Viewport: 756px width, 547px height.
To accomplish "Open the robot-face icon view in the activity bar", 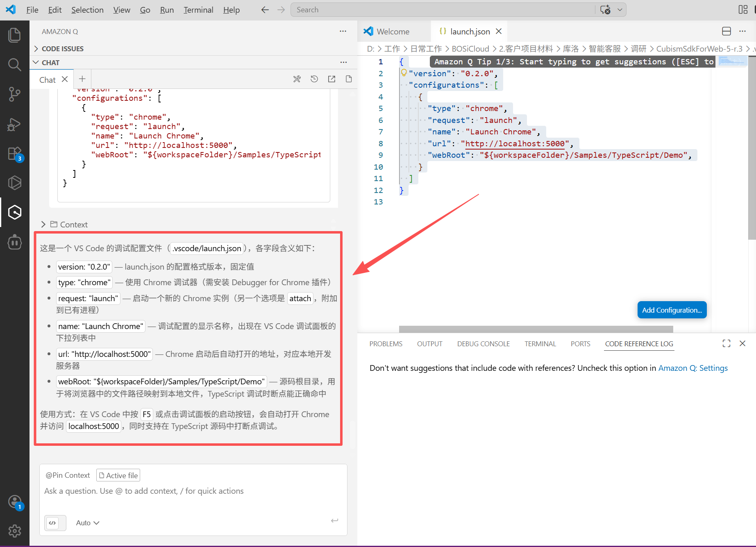I will click(14, 242).
